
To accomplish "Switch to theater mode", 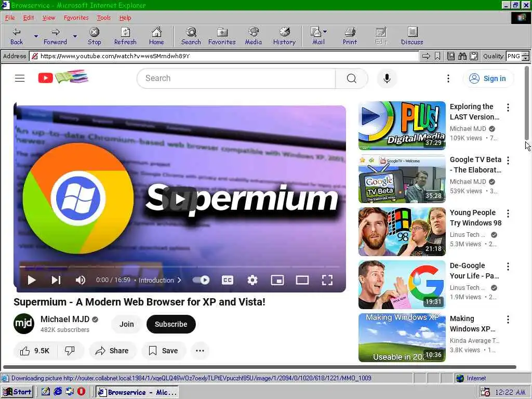I will 302,280.
